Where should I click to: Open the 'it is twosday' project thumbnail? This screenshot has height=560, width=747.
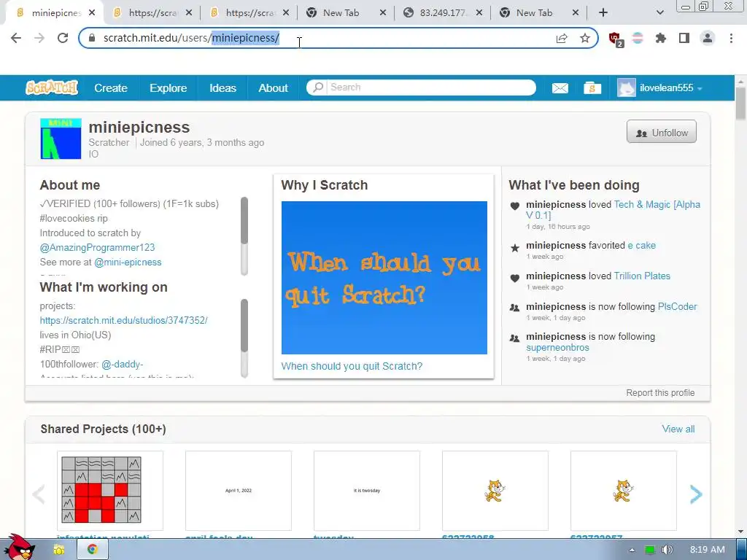pos(367,491)
